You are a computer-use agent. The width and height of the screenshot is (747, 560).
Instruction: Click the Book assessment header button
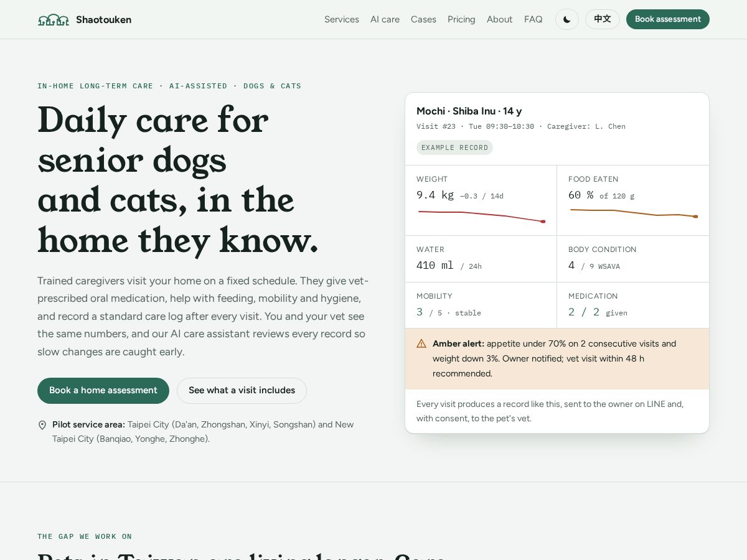[x=667, y=19]
